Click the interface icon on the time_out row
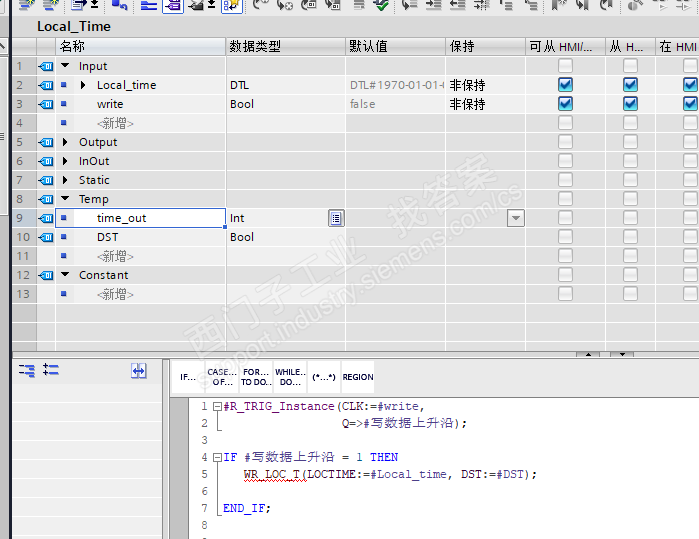This screenshot has width=699, height=539. [46, 218]
